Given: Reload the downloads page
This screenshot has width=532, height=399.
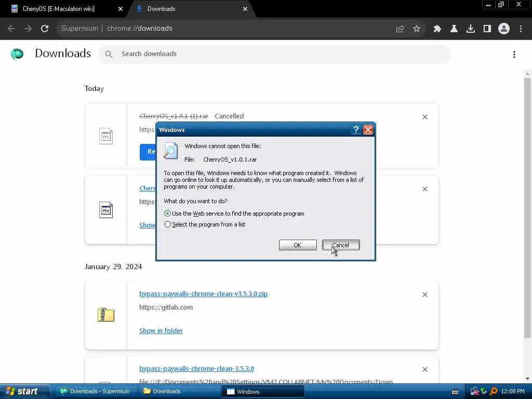Looking at the screenshot, I should 45,29.
